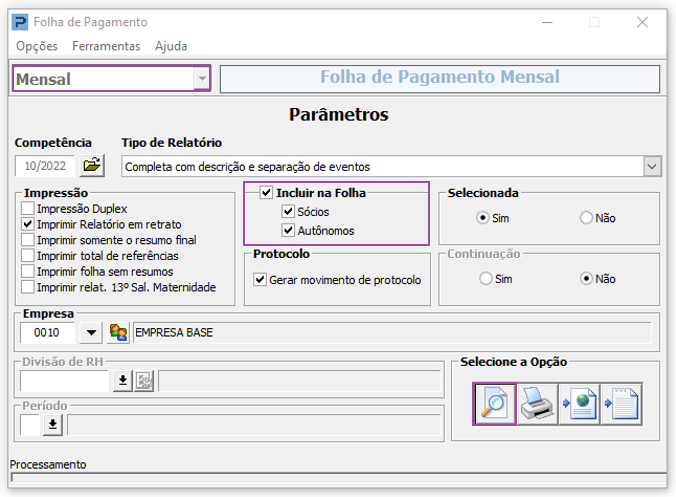Open the Opções menu
This screenshot has width=676, height=497.
37,46
